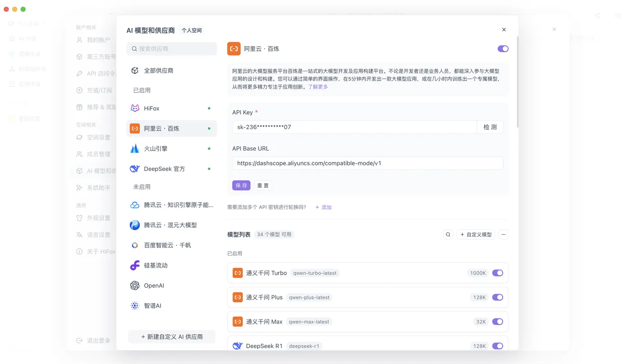Screen dimensions: 635x364
Task: Open model list search magnifier icon
Action: coord(448,234)
